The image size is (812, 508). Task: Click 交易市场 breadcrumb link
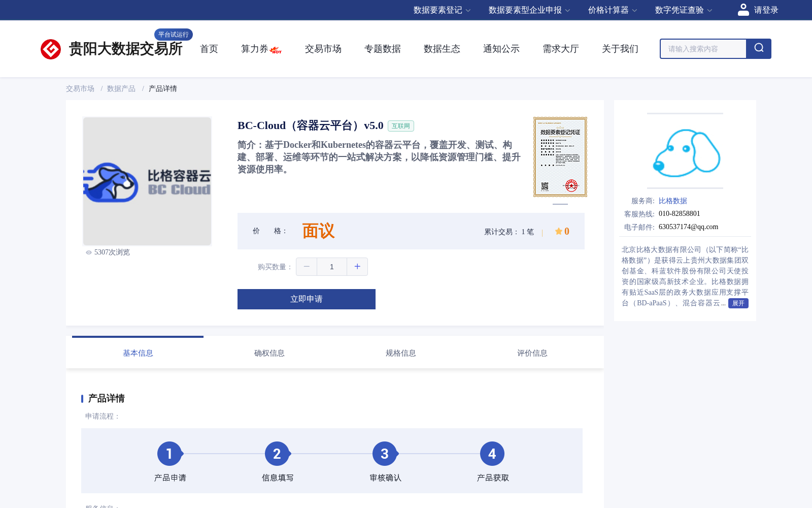point(80,88)
